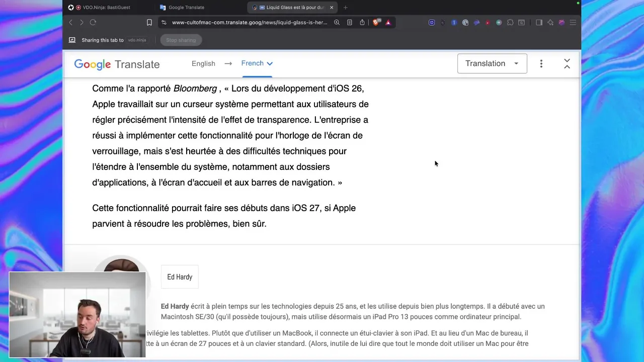Toggle the browser sidebar panel icon

pos(539,23)
